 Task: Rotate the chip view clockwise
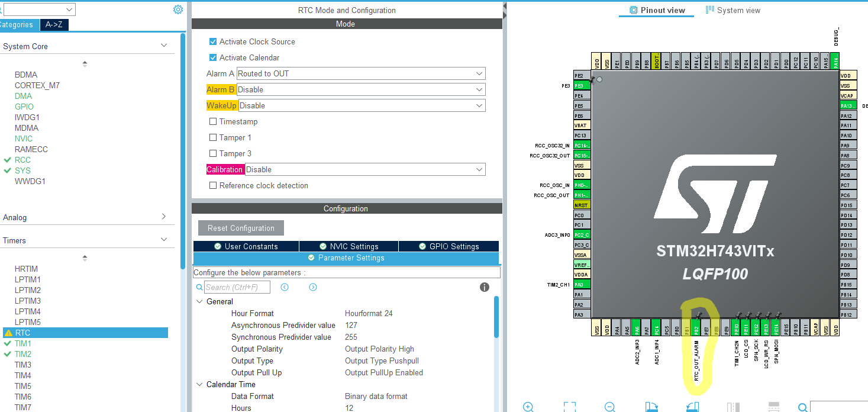651,407
